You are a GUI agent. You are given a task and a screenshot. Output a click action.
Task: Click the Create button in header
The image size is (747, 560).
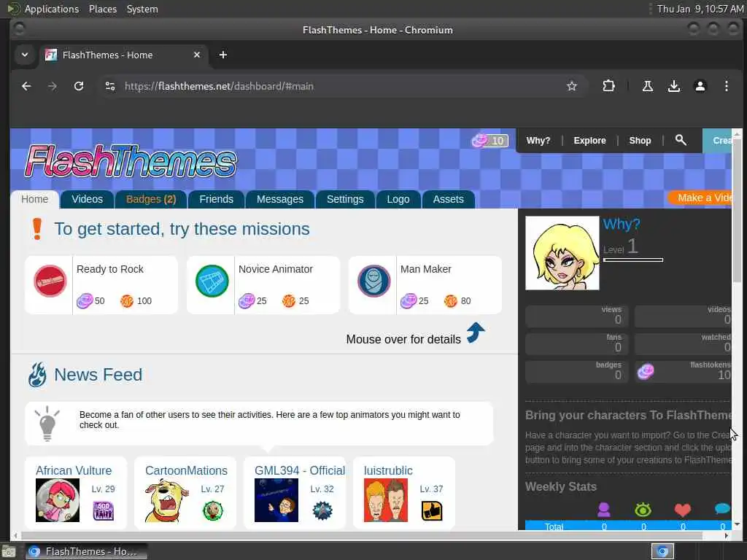tap(718, 141)
